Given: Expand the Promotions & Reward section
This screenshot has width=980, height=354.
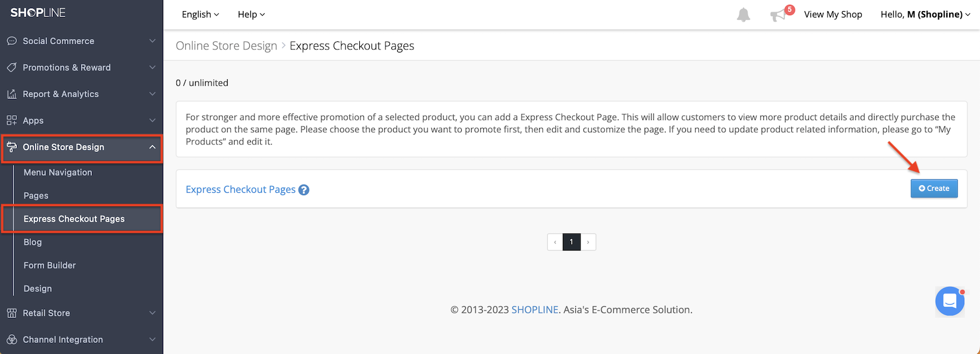Looking at the screenshot, I should pyautogui.click(x=152, y=68).
